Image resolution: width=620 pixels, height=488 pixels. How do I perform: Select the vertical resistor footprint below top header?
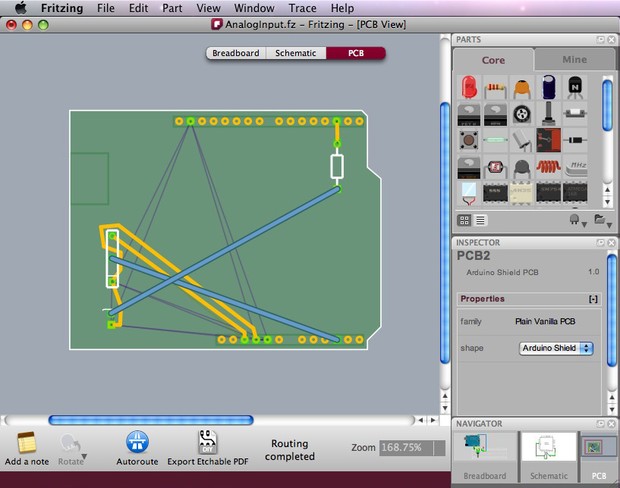pos(337,166)
